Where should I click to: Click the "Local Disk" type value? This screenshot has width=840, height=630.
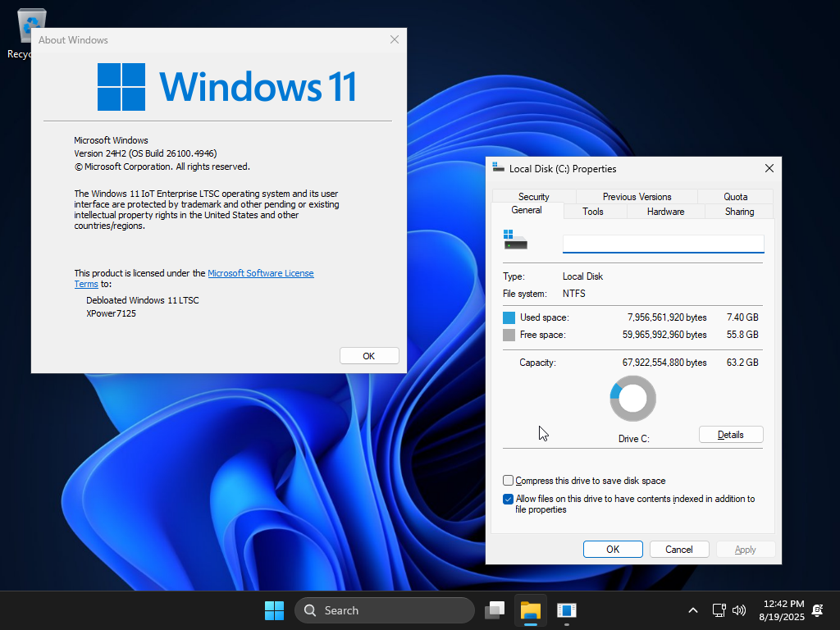(583, 276)
